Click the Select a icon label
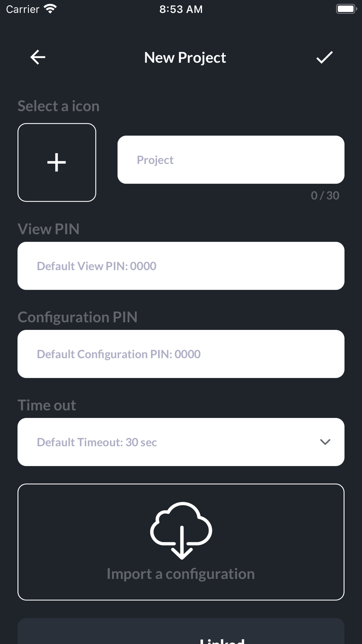The image size is (362, 644). pyautogui.click(x=59, y=106)
